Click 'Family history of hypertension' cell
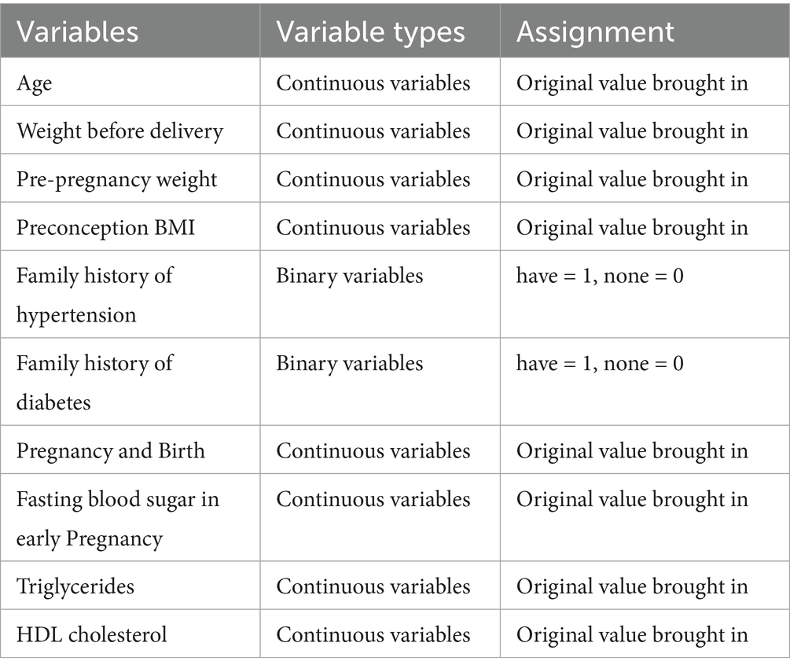 [x=94, y=295]
